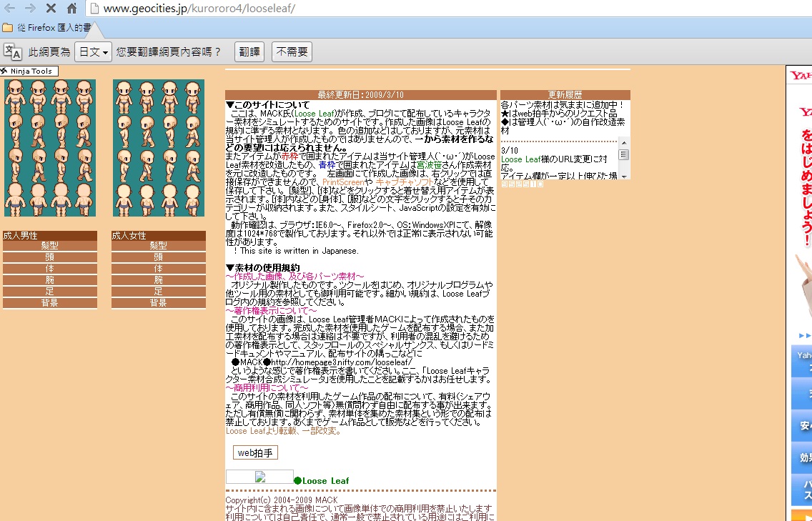Screen dimensions: 812x521
Task: Click the translate icon in translation bar
Action: pos(12,51)
